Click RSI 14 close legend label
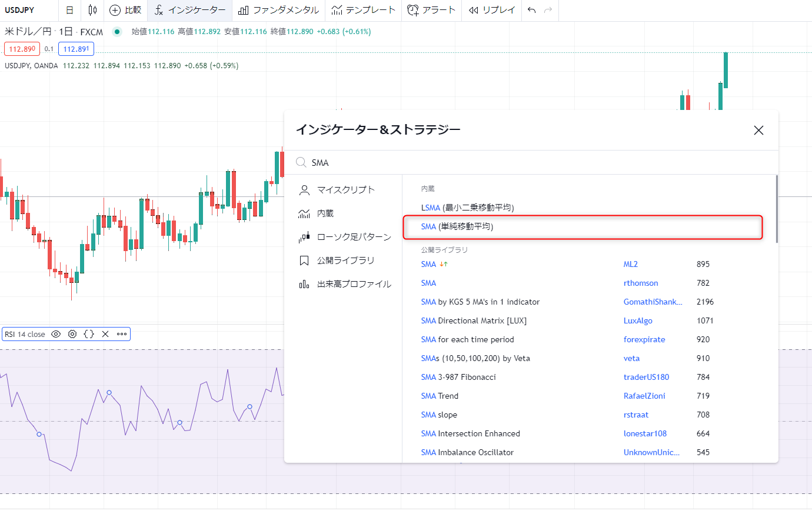The height and width of the screenshot is (511, 812). coord(25,334)
